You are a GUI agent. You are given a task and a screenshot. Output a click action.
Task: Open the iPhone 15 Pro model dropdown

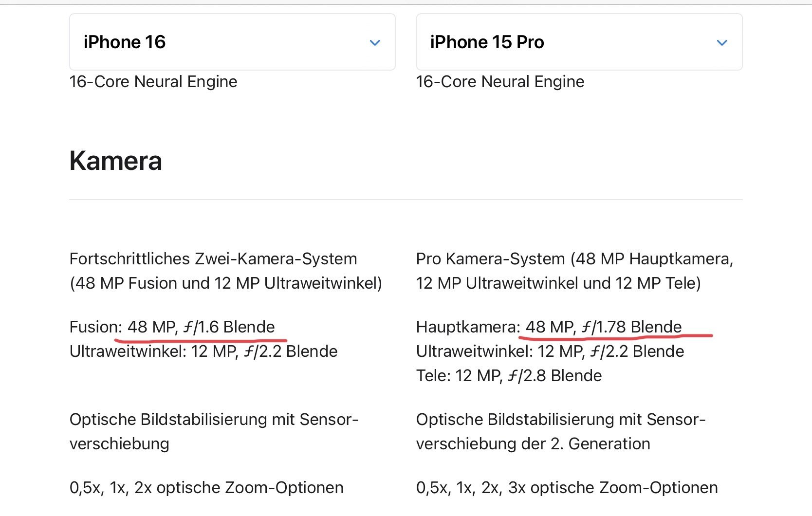tap(579, 42)
